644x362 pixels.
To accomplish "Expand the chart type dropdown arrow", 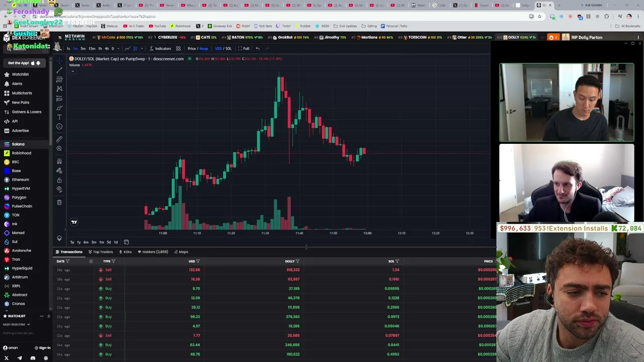I will coord(142,49).
